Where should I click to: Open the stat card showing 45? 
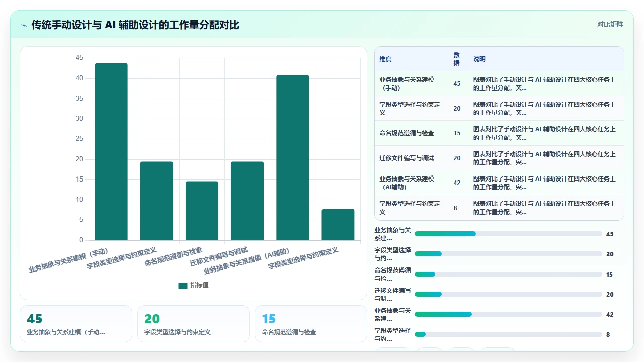point(76,324)
